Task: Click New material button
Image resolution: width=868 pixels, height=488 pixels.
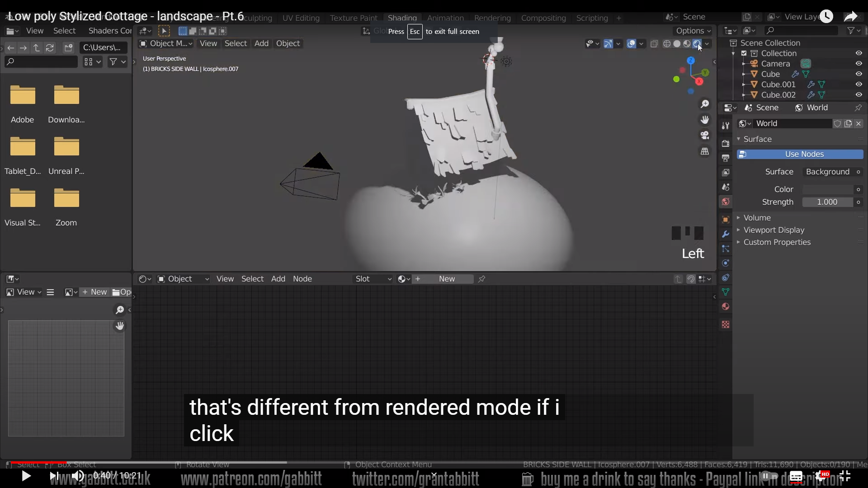Action: point(446,279)
